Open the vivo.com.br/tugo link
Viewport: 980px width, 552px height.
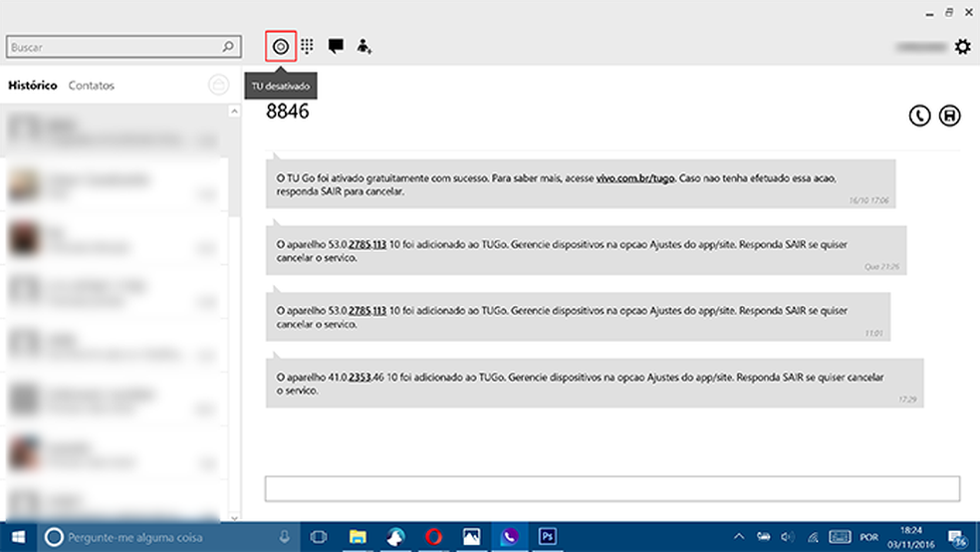(x=635, y=178)
